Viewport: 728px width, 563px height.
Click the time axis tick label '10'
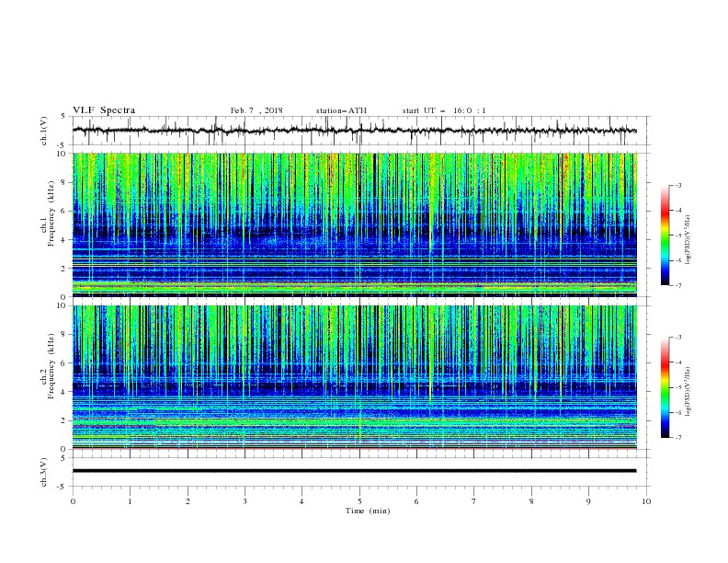[x=646, y=501]
